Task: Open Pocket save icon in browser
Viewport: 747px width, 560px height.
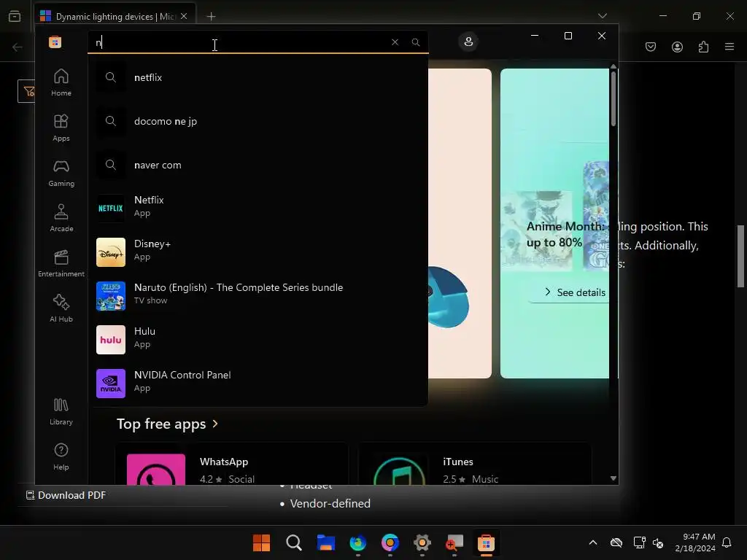Action: [651, 47]
